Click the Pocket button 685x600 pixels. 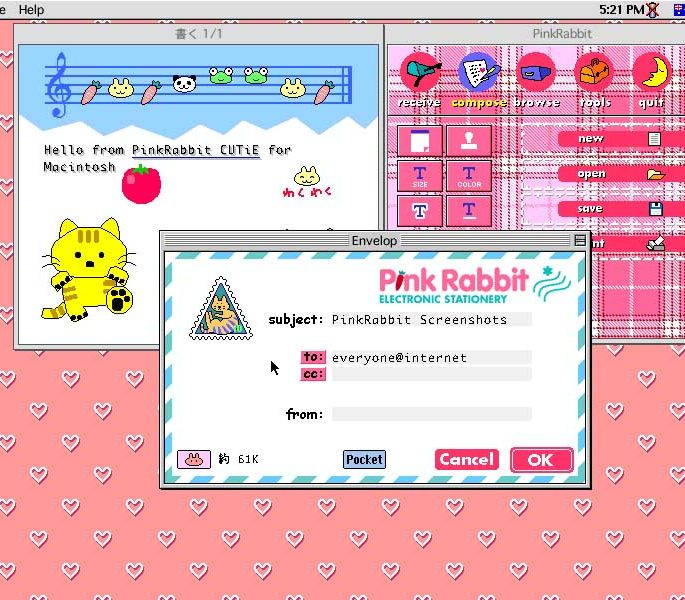click(364, 459)
